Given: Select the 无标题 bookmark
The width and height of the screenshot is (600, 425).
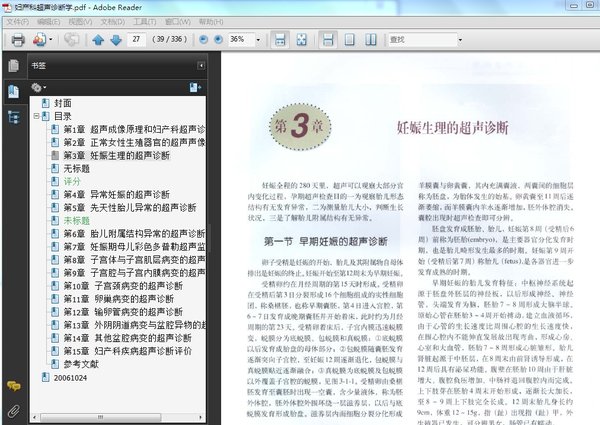Looking at the screenshot, I should pyautogui.click(x=77, y=168).
